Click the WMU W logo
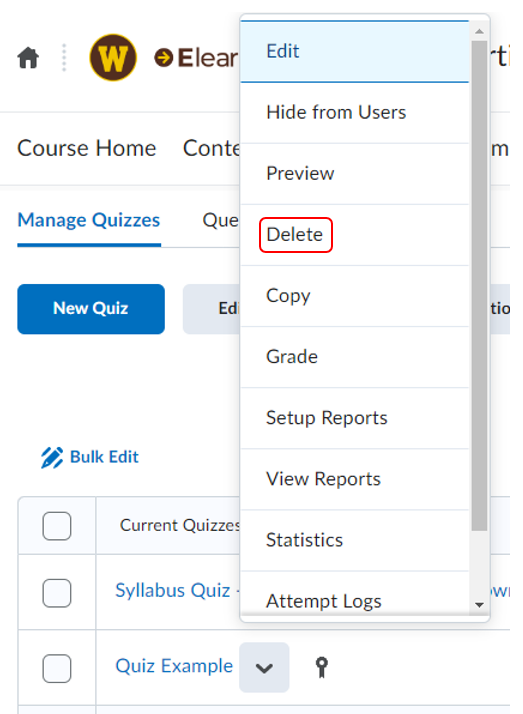Viewport: 523px width, 714px height. pyautogui.click(x=113, y=57)
